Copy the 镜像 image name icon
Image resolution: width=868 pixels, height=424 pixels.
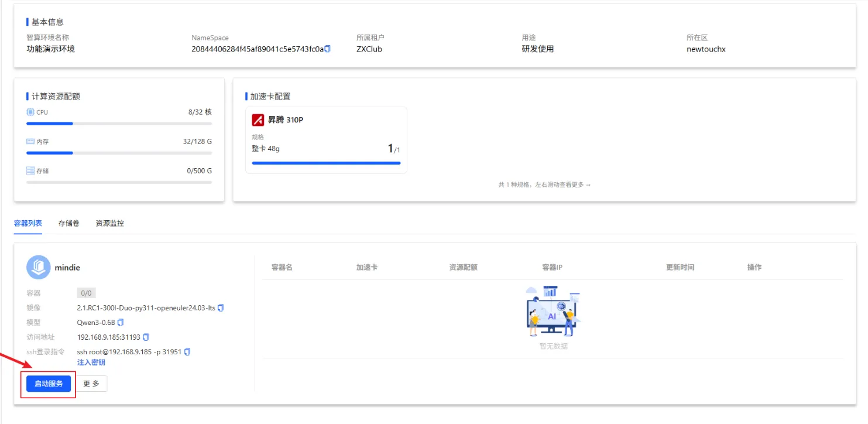[221, 307]
